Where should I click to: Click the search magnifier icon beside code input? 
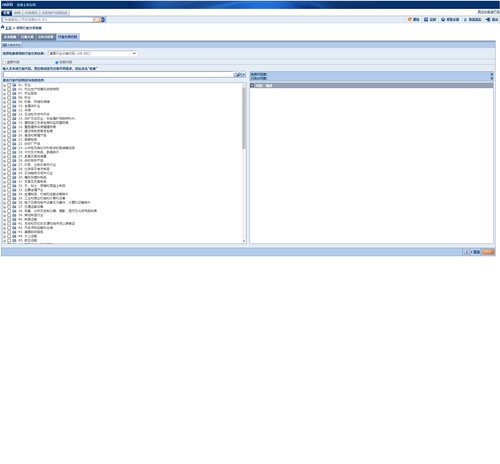pyautogui.click(x=239, y=75)
